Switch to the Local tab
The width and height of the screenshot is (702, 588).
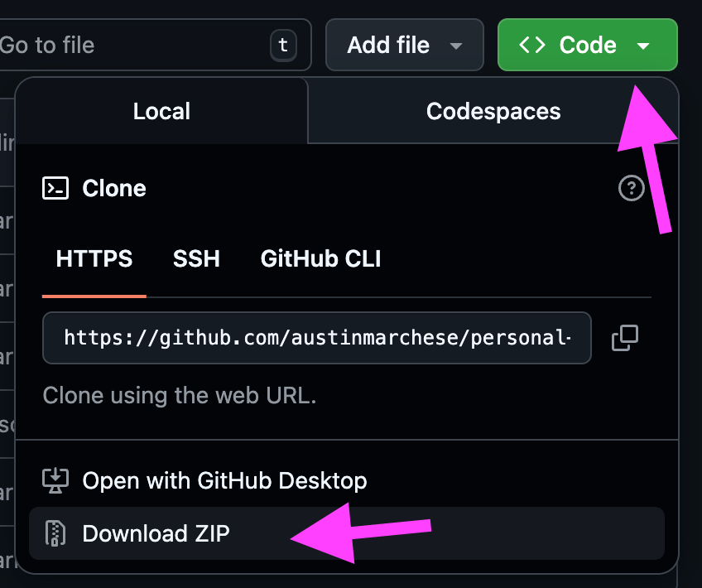click(x=161, y=111)
